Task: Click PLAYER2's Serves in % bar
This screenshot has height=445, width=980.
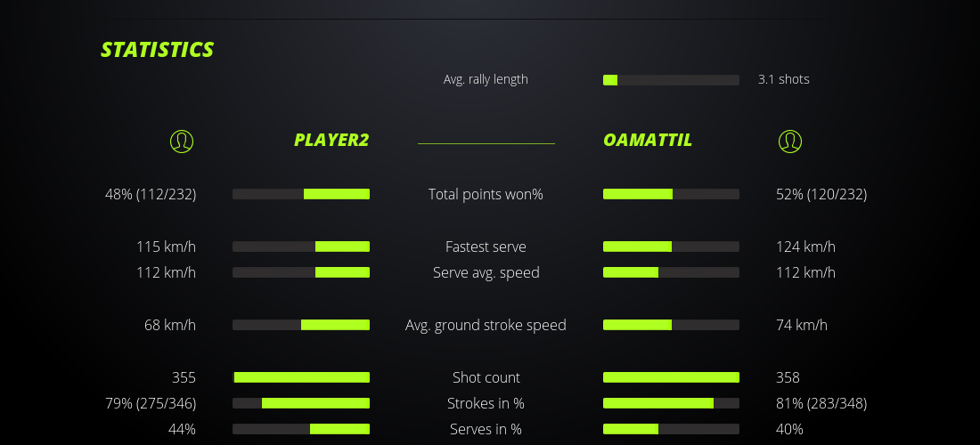Action: point(301,429)
